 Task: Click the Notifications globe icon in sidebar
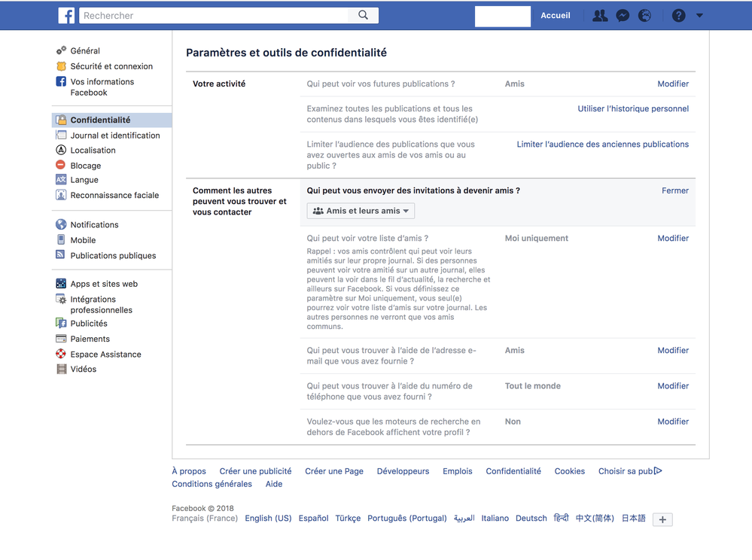point(61,224)
